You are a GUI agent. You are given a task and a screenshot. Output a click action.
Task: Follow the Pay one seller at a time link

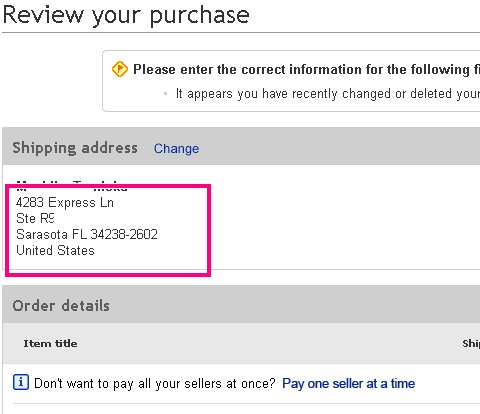348,384
